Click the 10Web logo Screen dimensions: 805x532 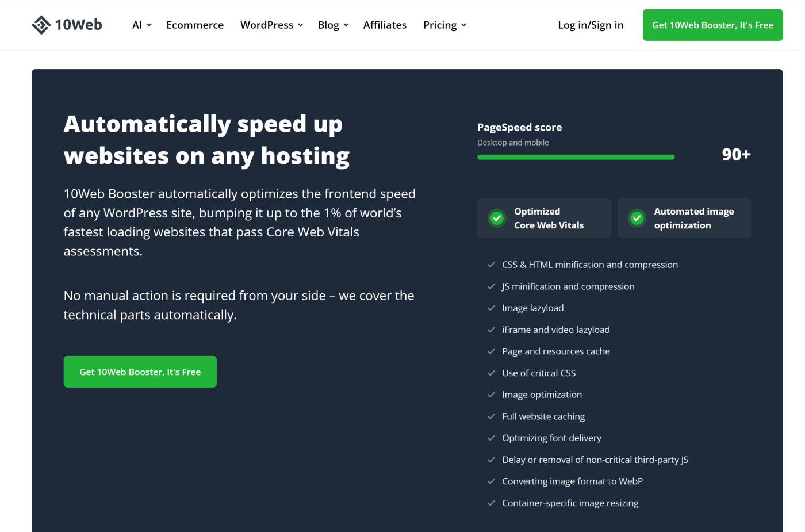coord(67,25)
